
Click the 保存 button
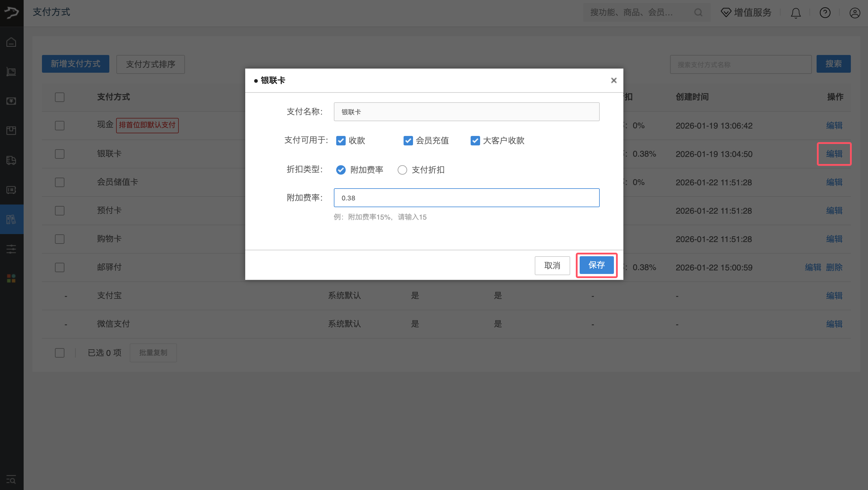pyautogui.click(x=596, y=265)
